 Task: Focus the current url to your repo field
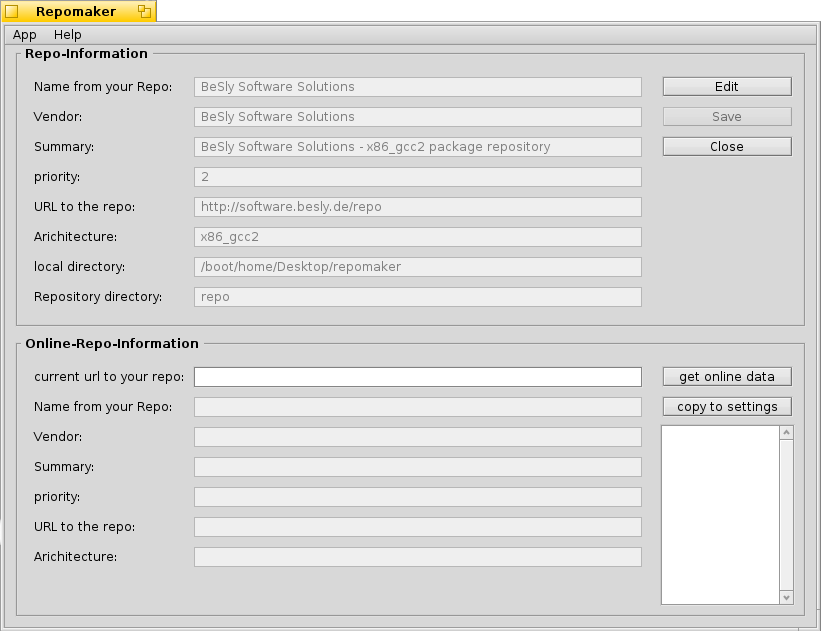tap(417, 377)
